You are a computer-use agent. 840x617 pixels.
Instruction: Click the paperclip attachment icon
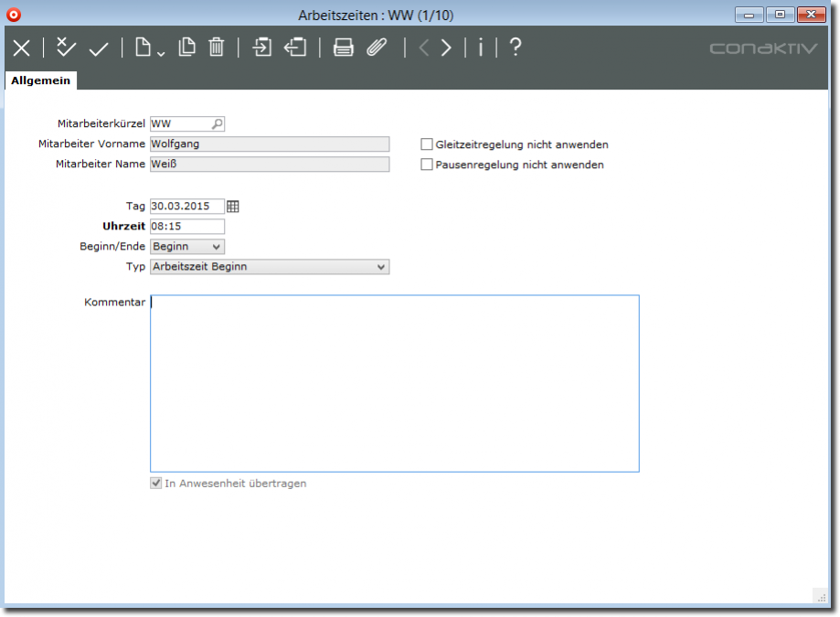pyautogui.click(x=377, y=48)
